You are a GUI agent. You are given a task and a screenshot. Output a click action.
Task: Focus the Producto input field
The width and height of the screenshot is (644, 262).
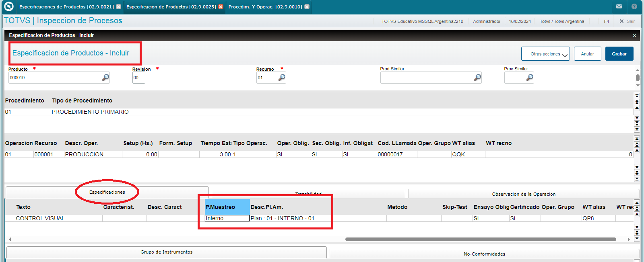click(59, 78)
